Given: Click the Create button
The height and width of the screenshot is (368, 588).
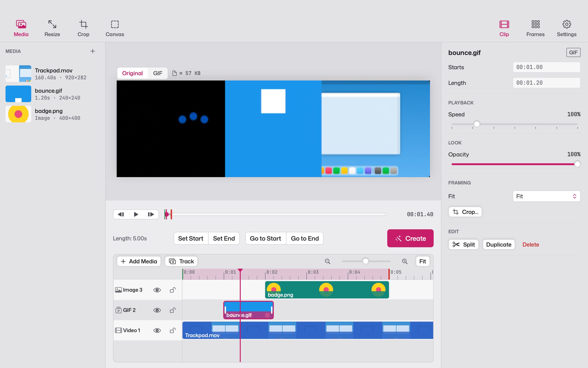Looking at the screenshot, I should coord(410,238).
